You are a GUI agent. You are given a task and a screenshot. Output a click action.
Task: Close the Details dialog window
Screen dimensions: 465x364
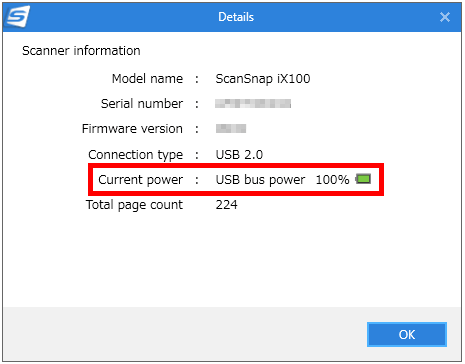(x=445, y=17)
